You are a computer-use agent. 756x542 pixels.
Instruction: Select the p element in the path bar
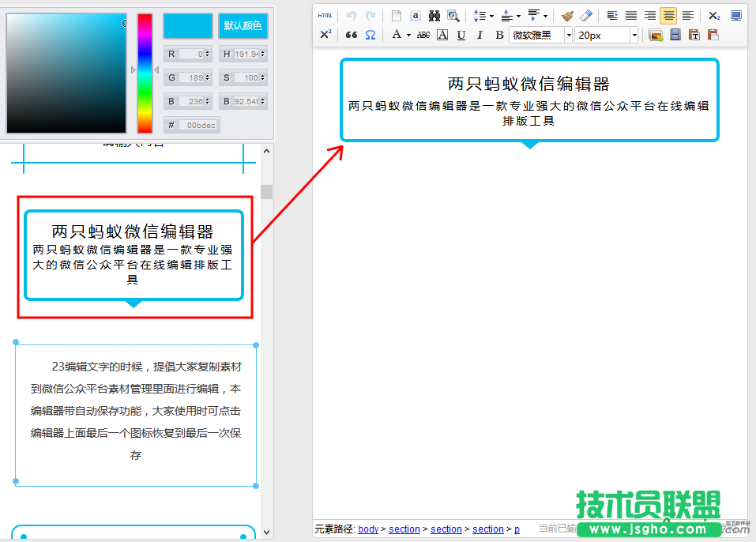click(517, 529)
